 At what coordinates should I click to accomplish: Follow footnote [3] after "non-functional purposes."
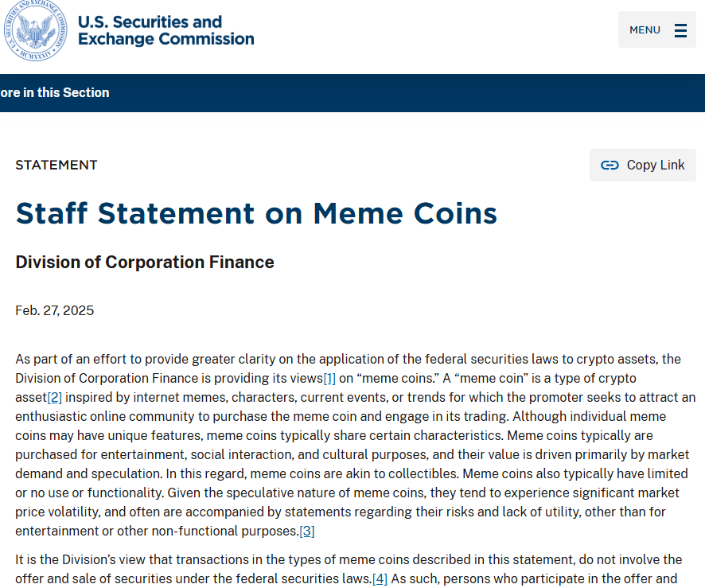click(307, 531)
